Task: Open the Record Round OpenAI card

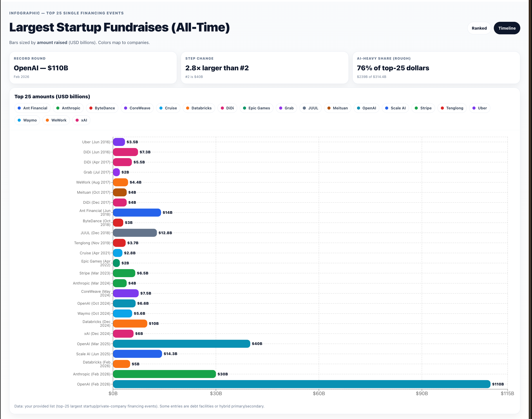Action: [x=93, y=68]
